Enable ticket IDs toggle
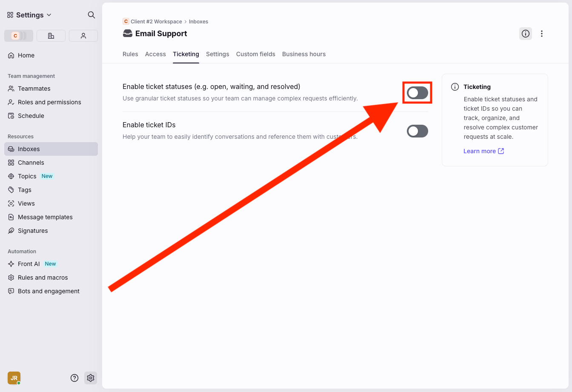This screenshot has width=572, height=392. coord(417,131)
